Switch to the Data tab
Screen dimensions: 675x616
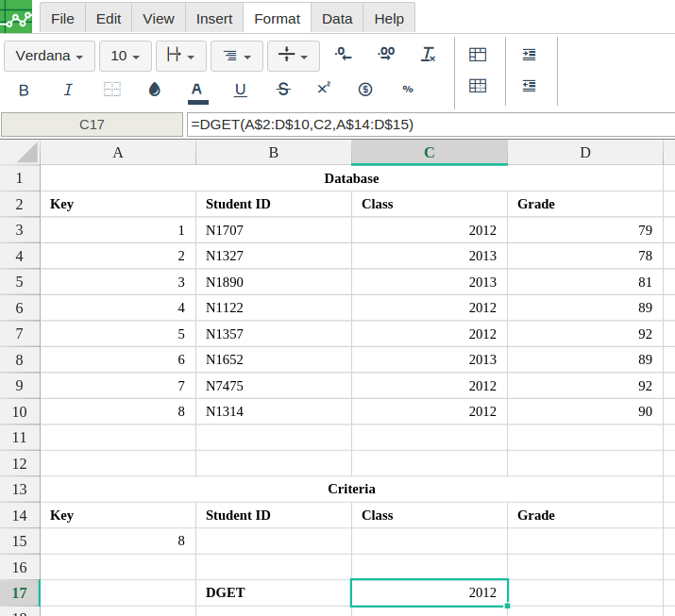click(x=337, y=18)
